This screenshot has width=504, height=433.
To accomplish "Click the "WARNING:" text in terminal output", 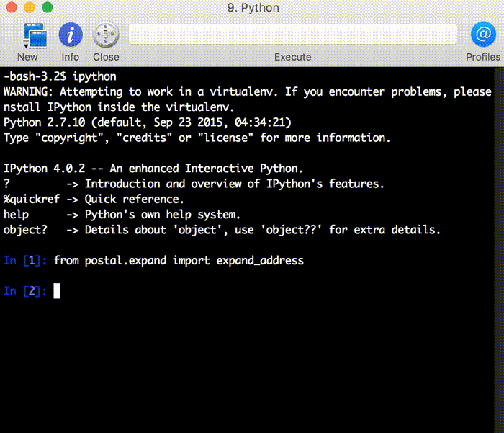I will 29,92.
